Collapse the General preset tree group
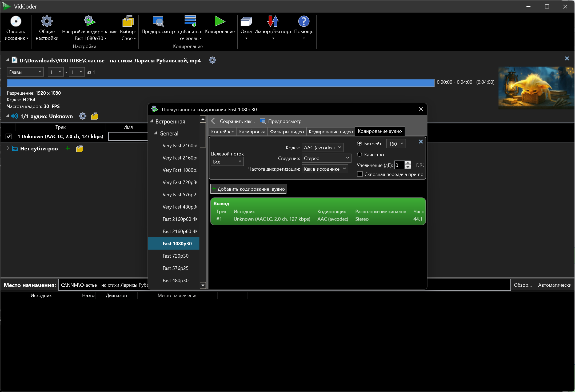This screenshot has height=392, width=575. click(x=155, y=133)
